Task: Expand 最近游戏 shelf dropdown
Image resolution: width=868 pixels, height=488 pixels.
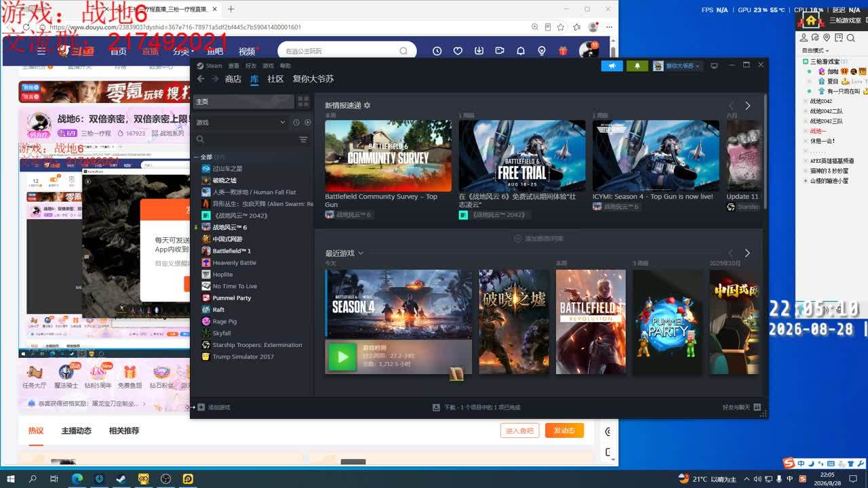Action: [x=361, y=253]
